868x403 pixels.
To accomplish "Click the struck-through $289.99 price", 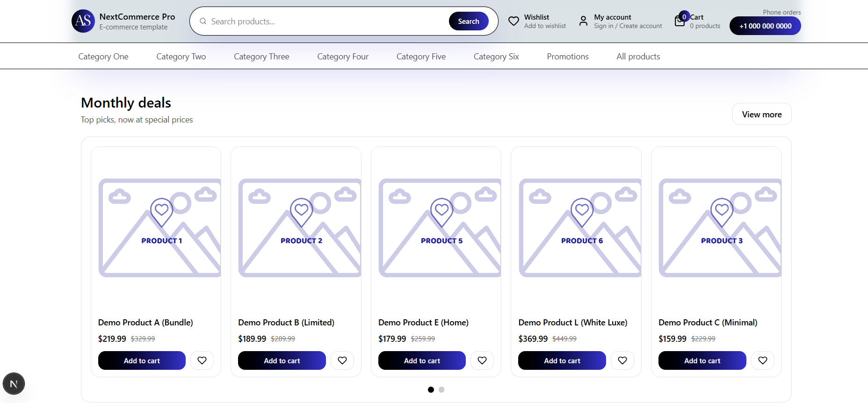I will pos(283,339).
